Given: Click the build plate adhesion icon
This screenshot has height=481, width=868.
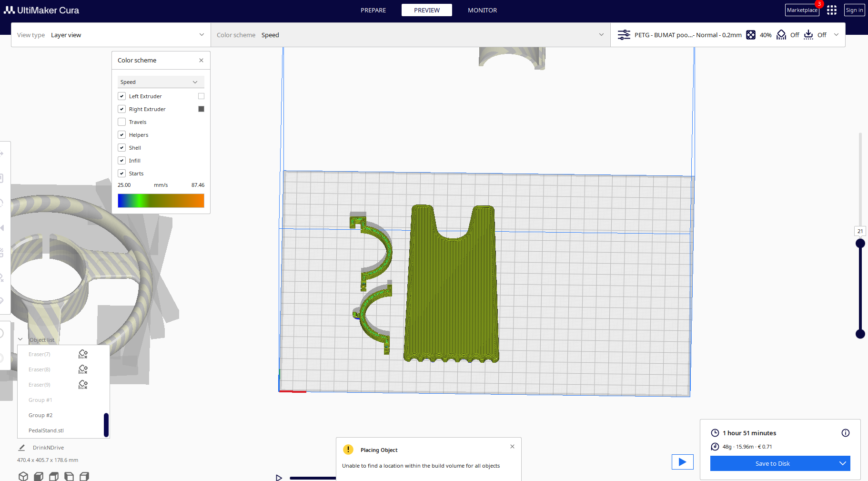Looking at the screenshot, I should pos(808,35).
